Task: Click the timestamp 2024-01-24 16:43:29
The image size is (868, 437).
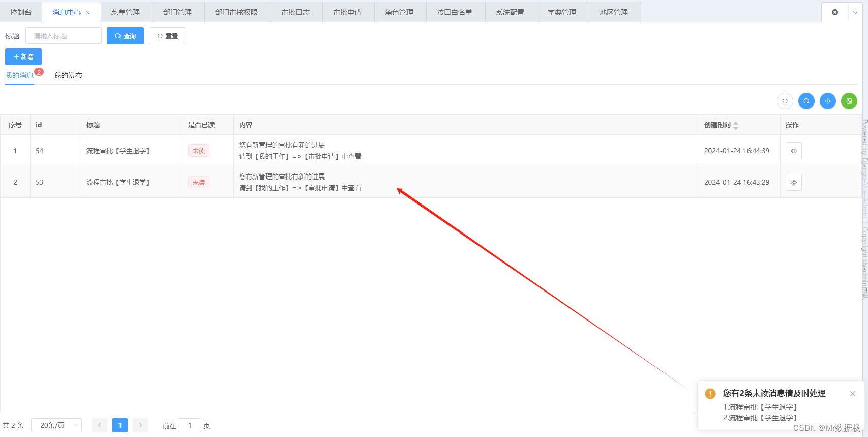Action: (x=737, y=182)
